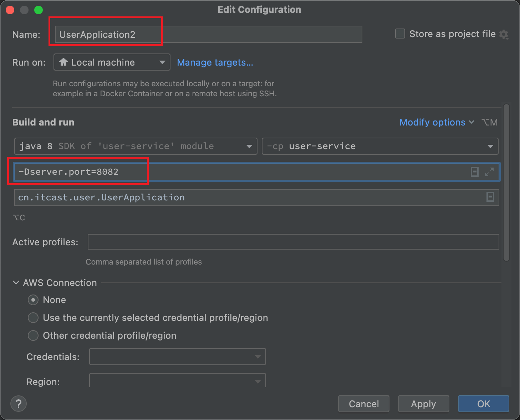Viewport: 520px width, 420px height.
Task: Open help with the question mark icon
Action: [19, 404]
